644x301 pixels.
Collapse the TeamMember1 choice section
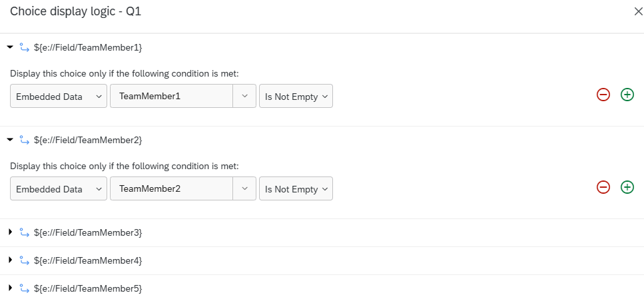(10, 48)
